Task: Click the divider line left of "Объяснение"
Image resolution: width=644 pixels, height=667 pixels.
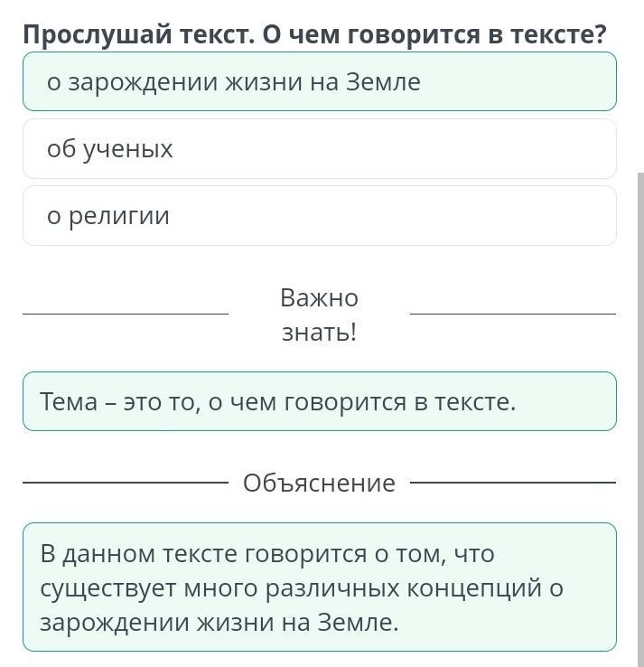Action: click(126, 484)
